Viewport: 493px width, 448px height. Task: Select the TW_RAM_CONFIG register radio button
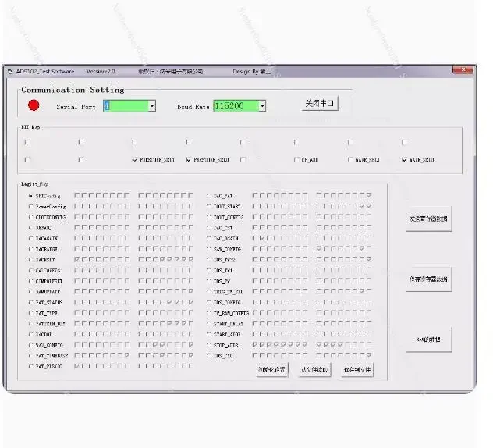click(x=209, y=313)
